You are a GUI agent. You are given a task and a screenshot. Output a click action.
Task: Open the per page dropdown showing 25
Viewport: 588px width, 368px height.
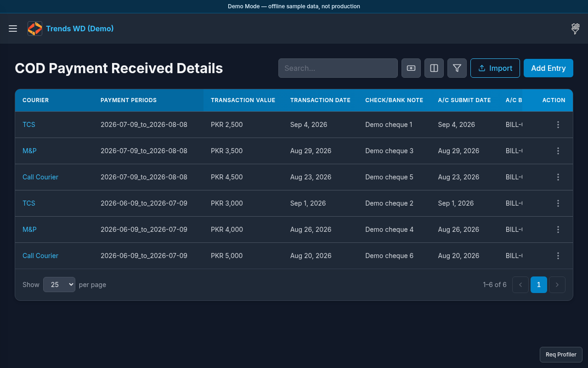coord(59,285)
